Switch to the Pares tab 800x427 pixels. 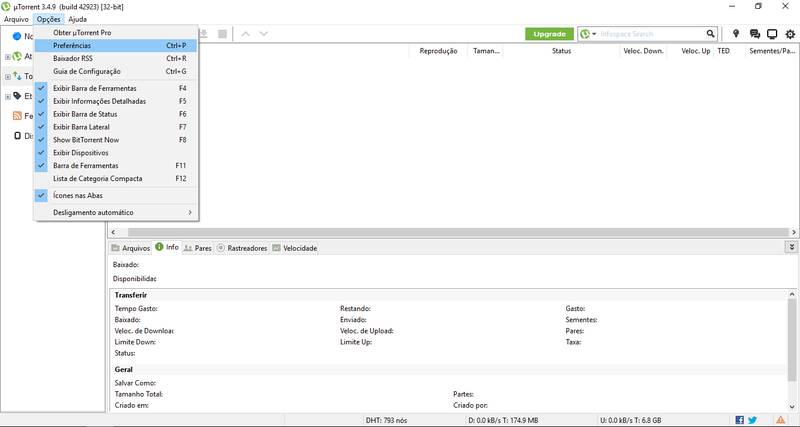tap(197, 248)
